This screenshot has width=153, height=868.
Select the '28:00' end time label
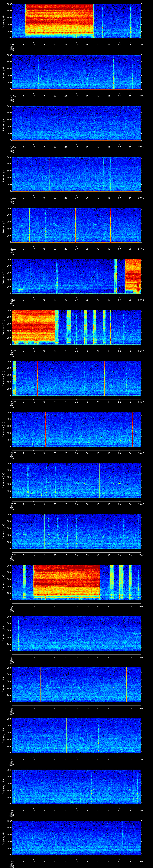(x=141, y=606)
